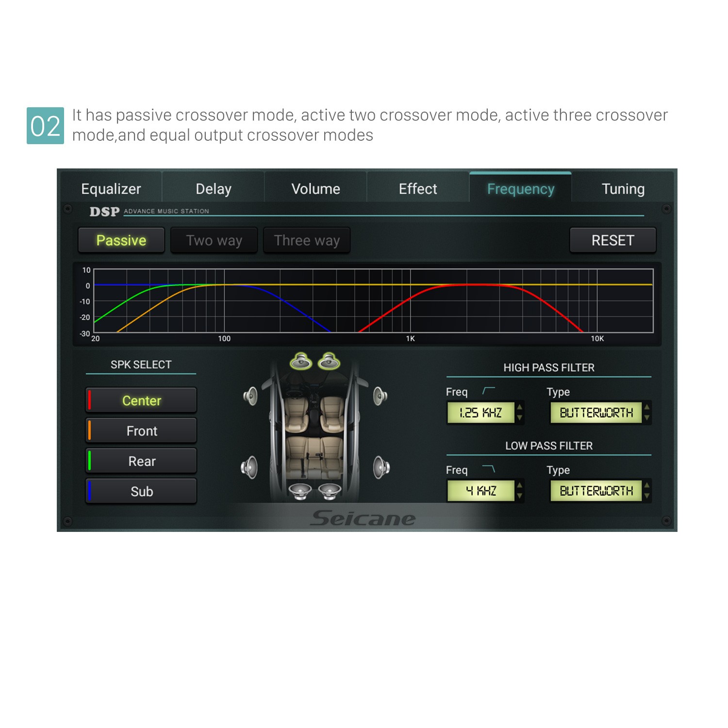Click the green color bar on Rear
728x728 pixels.
coord(89,461)
